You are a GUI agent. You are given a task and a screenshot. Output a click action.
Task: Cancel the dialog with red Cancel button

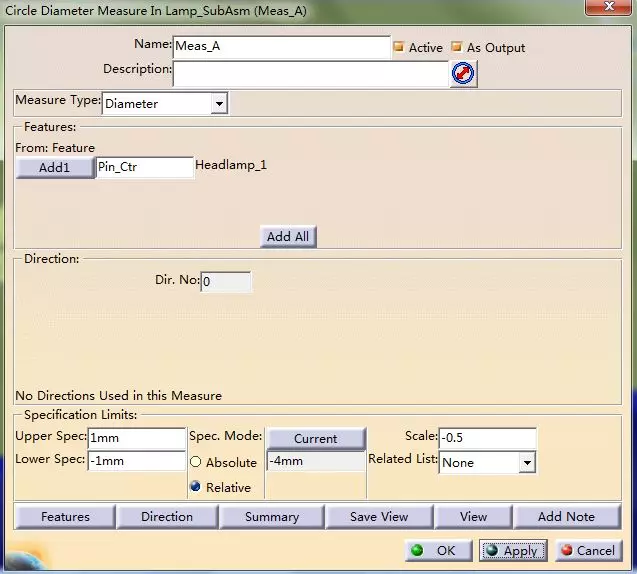click(x=588, y=550)
